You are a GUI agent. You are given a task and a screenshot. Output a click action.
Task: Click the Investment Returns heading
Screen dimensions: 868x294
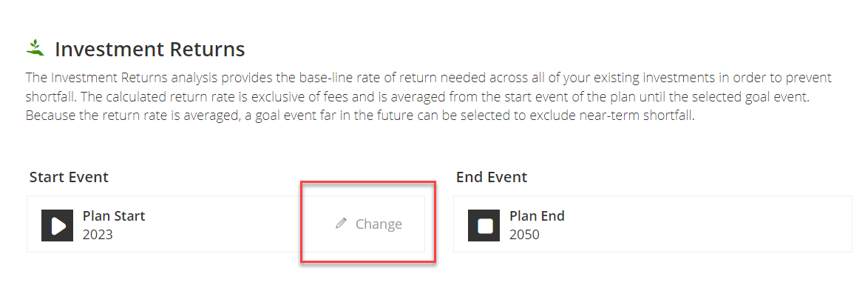point(150,50)
